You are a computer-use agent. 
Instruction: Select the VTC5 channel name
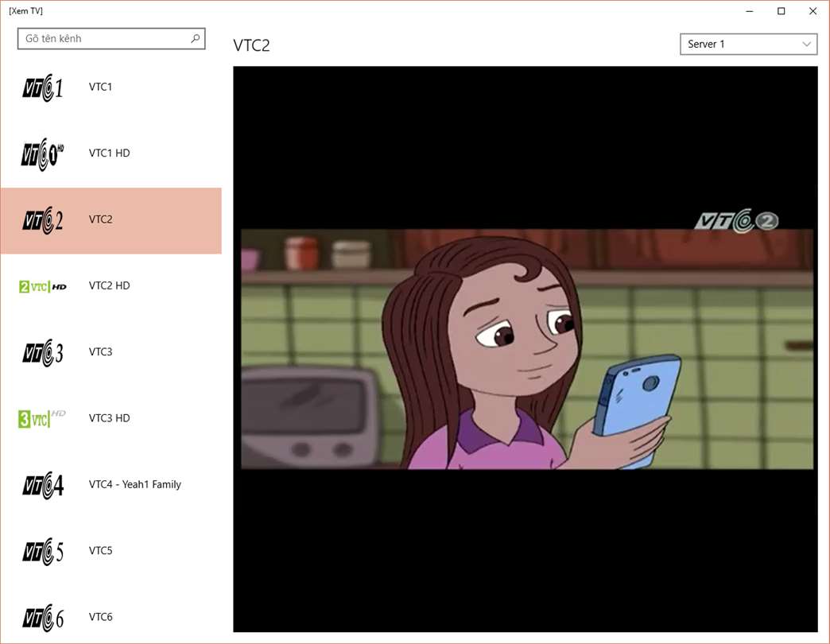click(x=101, y=550)
